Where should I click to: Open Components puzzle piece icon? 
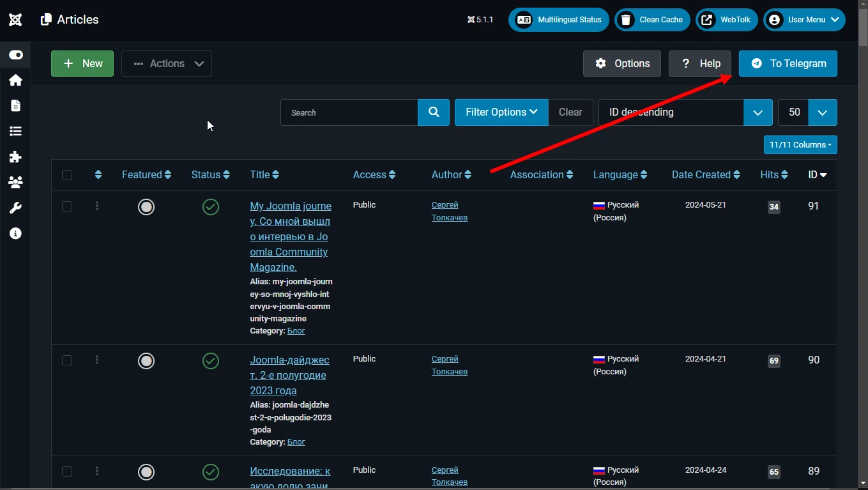tap(15, 157)
